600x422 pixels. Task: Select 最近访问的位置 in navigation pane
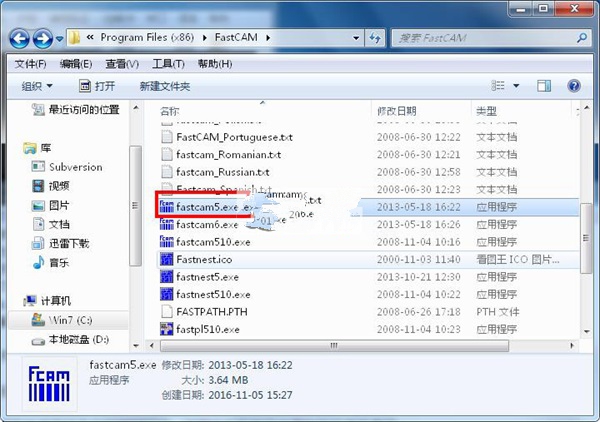76,110
